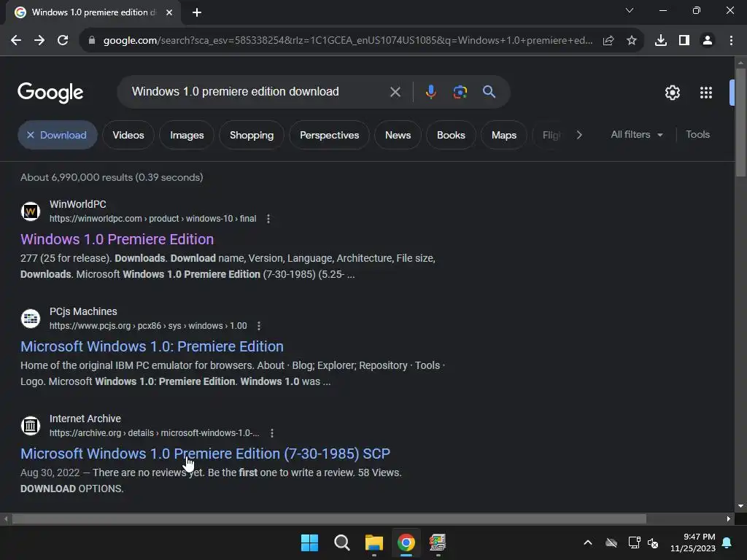Clear the search query text
This screenshot has height=560, width=747.
[395, 92]
